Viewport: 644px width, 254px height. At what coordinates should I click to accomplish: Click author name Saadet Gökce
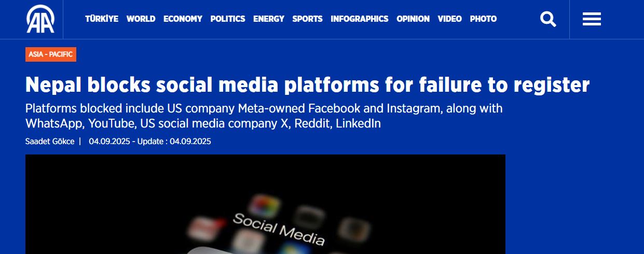click(x=50, y=141)
